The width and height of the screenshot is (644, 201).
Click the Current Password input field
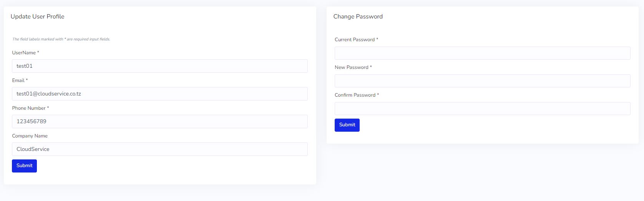click(482, 53)
